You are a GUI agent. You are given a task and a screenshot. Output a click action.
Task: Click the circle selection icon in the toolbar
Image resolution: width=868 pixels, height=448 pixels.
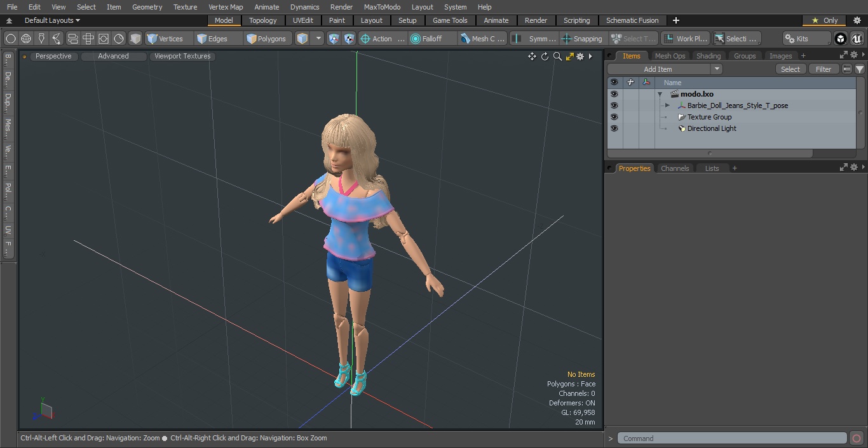[11, 39]
